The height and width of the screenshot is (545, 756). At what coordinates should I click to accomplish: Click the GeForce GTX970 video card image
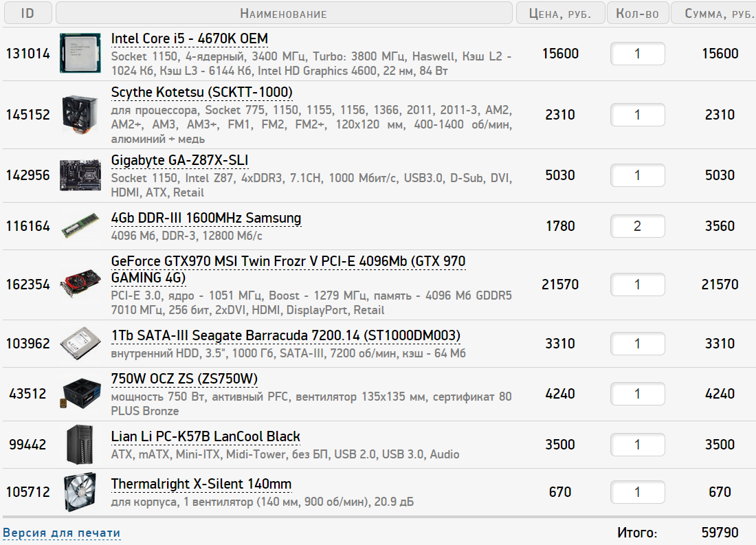click(80, 284)
